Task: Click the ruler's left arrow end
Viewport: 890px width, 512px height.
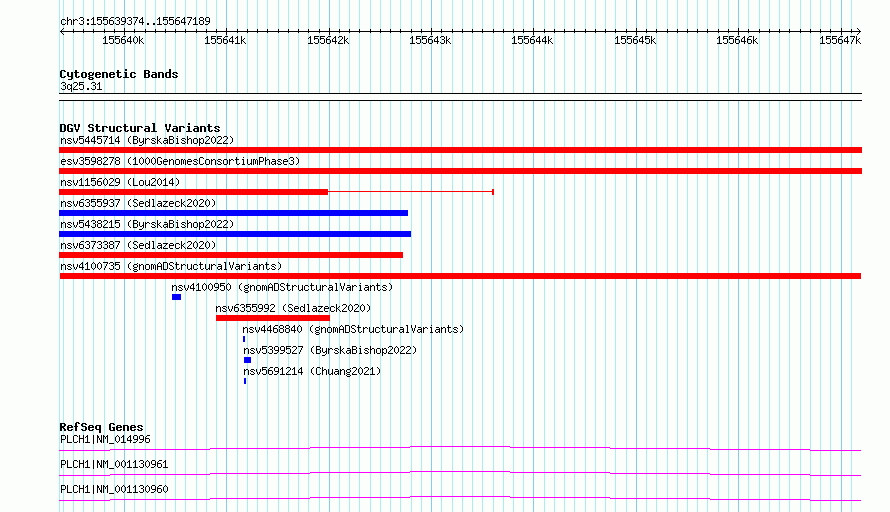Action: pyautogui.click(x=62, y=31)
